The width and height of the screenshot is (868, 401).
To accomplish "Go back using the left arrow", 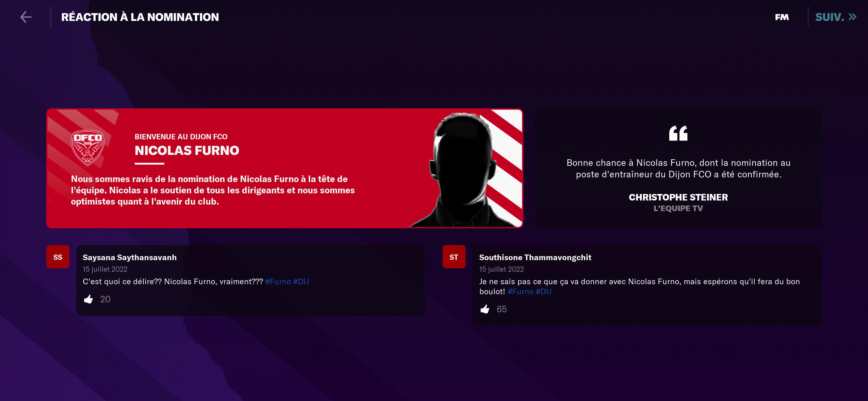I will point(26,17).
